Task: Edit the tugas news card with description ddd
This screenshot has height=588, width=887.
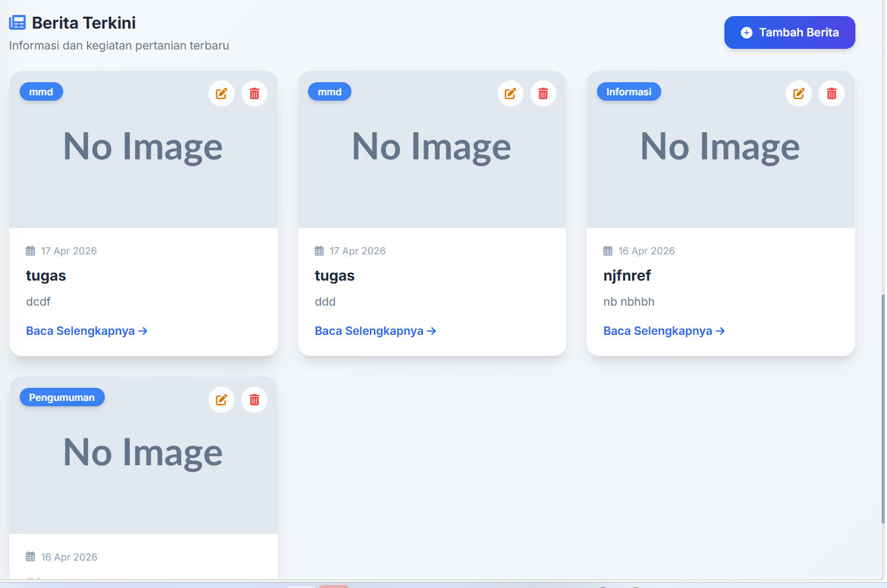Action: click(x=511, y=94)
